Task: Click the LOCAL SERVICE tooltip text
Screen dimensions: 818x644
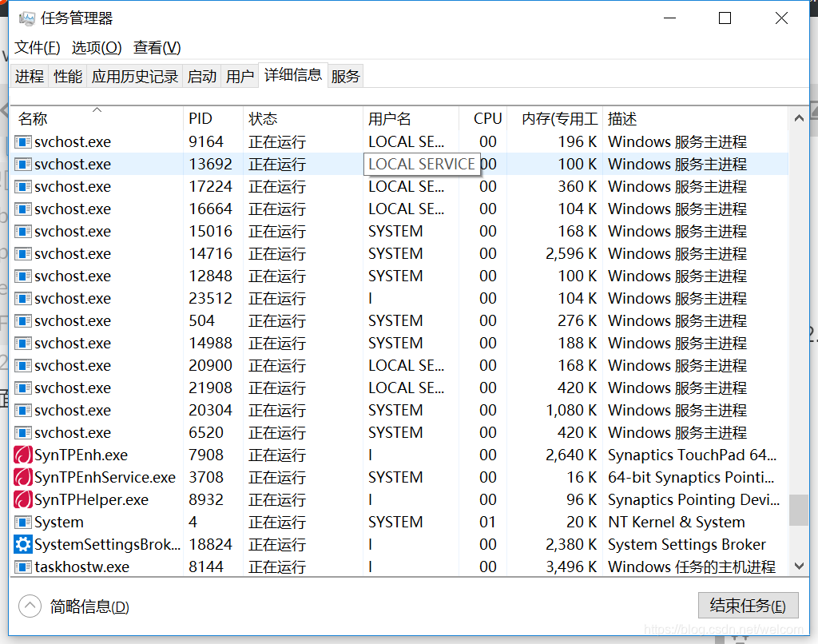Action: coord(422,165)
